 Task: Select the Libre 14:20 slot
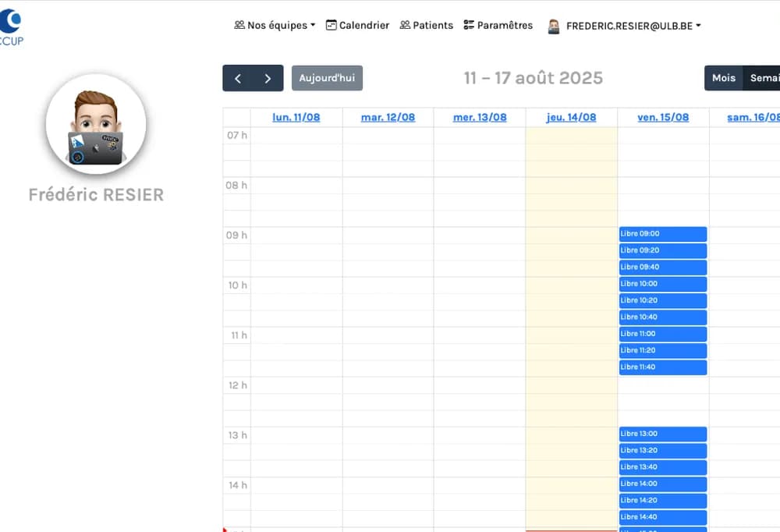click(x=662, y=501)
